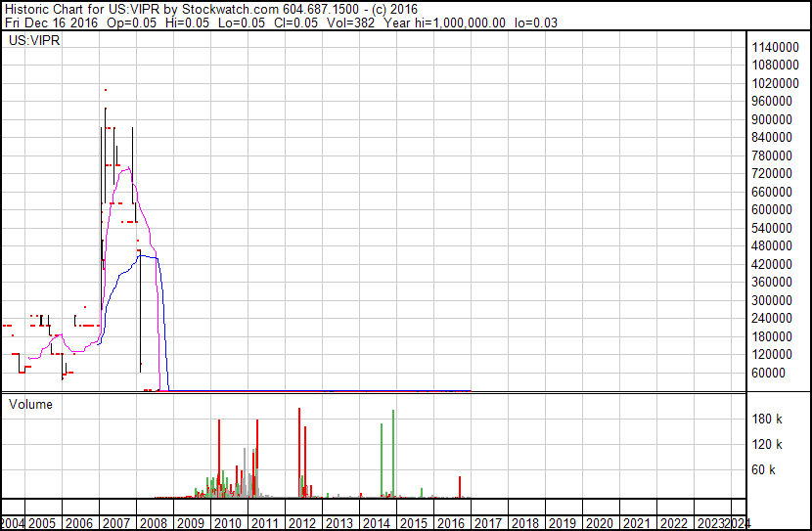Select the 2005 label on time axis
812x531 pixels.
[42, 523]
